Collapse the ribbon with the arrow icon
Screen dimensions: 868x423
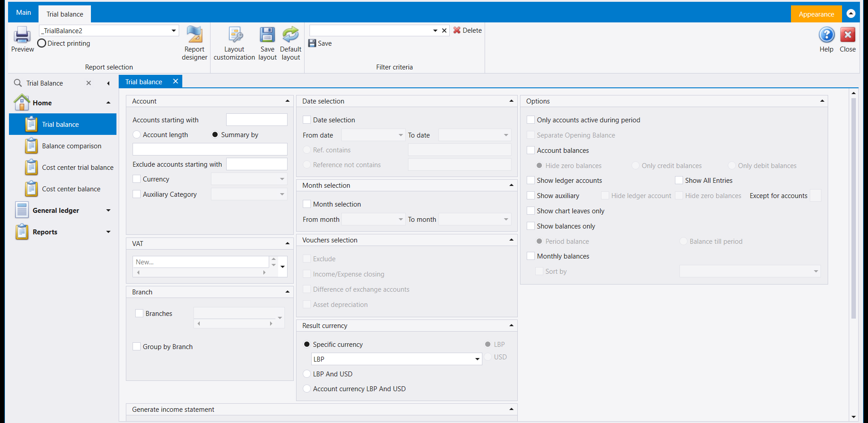[x=851, y=13]
